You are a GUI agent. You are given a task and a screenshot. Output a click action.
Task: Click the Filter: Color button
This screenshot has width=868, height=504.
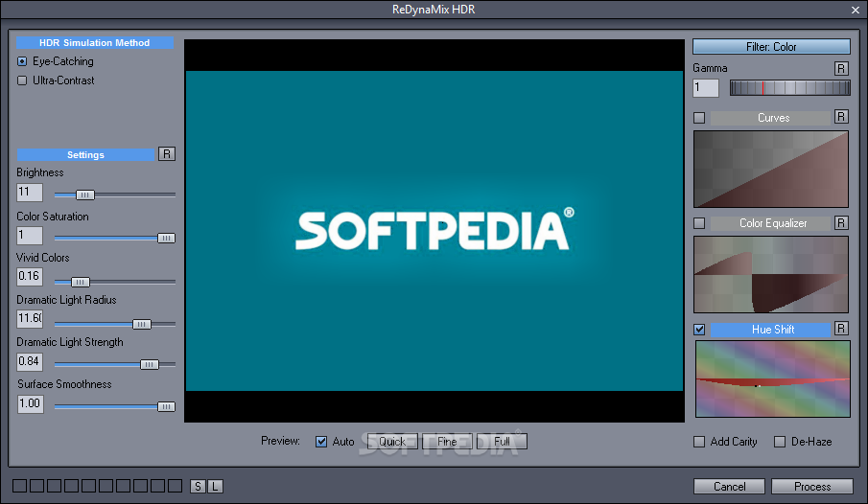point(771,47)
